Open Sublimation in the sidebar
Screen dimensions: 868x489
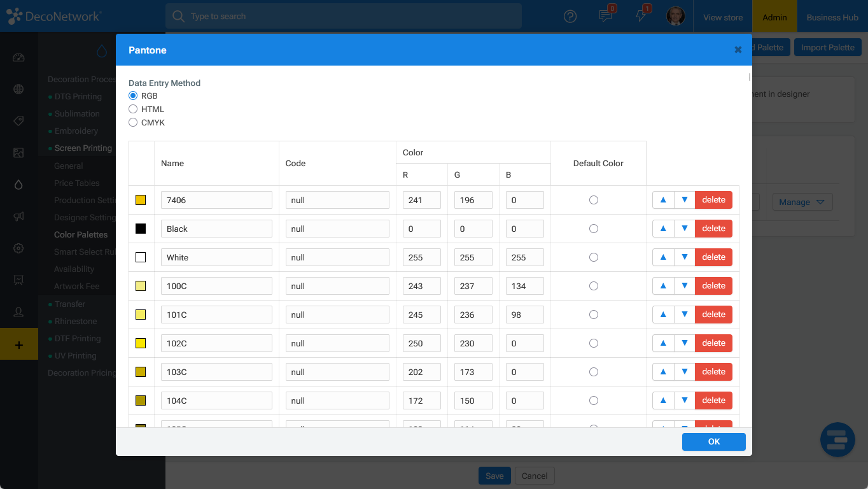[77, 114]
